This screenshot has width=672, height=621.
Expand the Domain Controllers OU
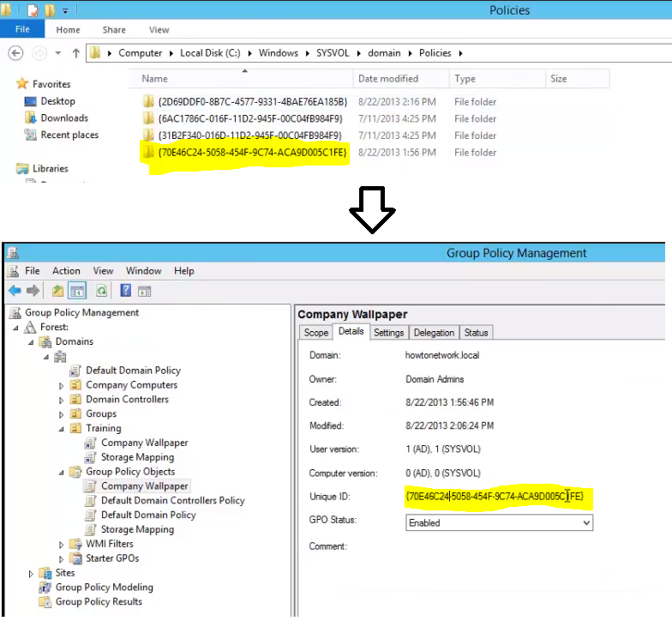(x=62, y=400)
